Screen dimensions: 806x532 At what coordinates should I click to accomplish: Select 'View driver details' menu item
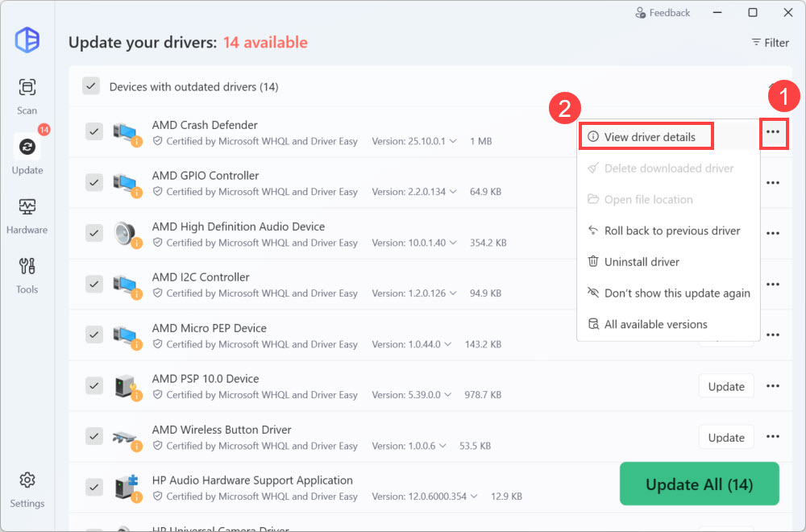[648, 137]
